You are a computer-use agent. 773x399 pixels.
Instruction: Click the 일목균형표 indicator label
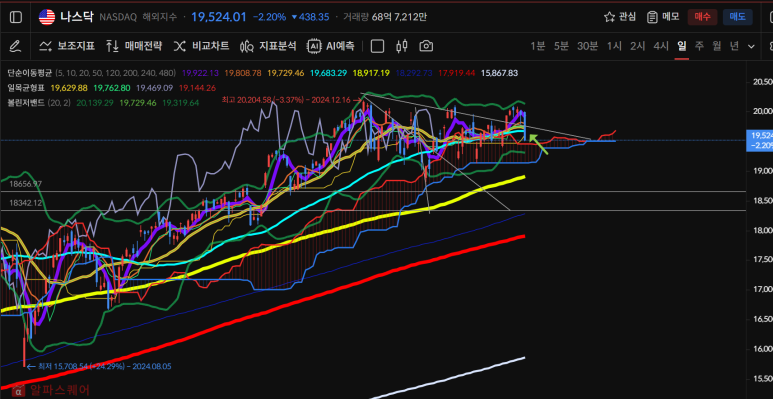(x=26, y=88)
